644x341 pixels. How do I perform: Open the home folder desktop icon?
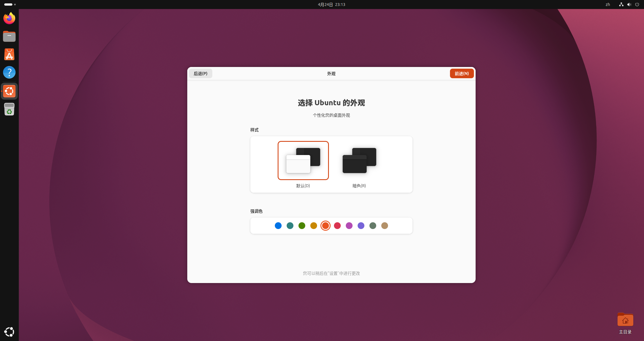pos(625,320)
